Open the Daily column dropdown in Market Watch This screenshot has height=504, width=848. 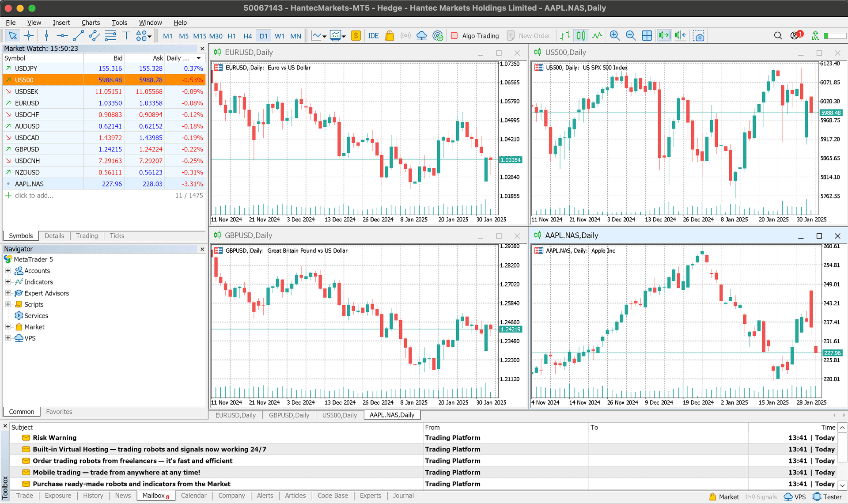point(198,58)
